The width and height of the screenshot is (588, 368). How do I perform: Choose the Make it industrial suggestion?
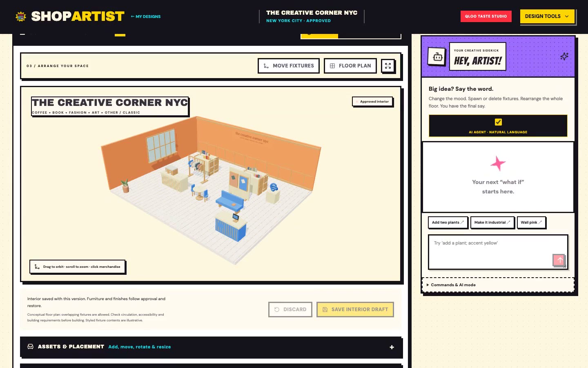(x=492, y=222)
